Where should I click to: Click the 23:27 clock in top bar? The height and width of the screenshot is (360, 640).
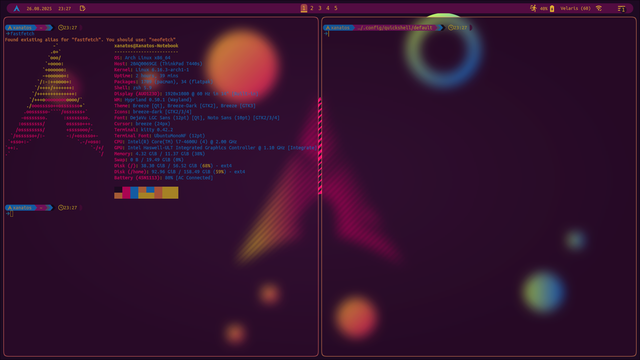64,9
